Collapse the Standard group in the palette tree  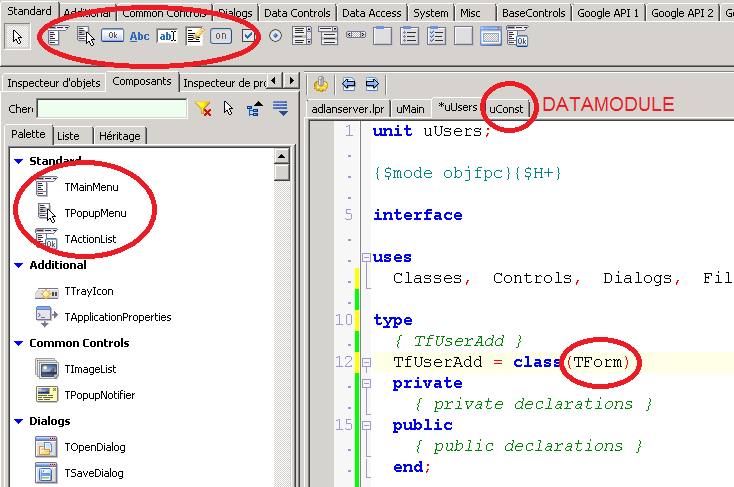(x=19, y=161)
